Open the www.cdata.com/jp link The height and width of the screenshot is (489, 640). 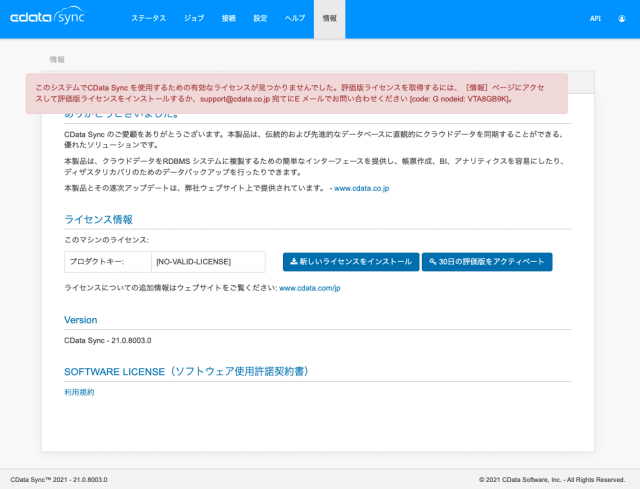point(309,288)
